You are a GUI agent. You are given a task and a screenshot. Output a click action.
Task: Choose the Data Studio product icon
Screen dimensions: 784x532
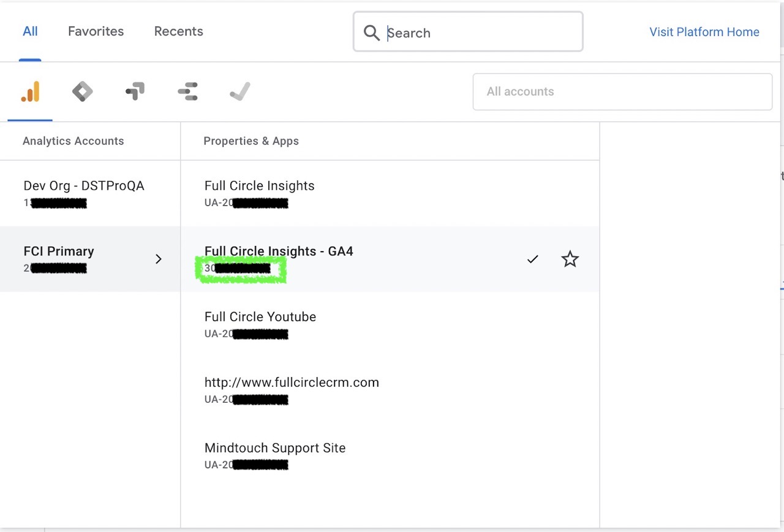pyautogui.click(x=187, y=92)
